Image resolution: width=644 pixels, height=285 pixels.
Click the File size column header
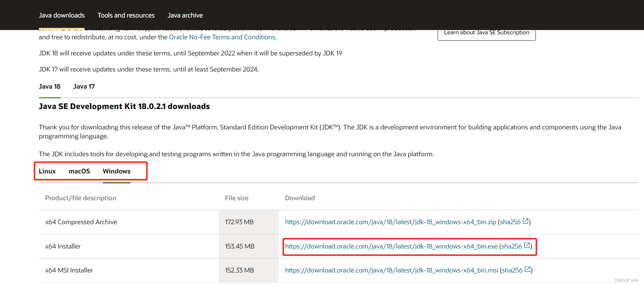[237, 198]
